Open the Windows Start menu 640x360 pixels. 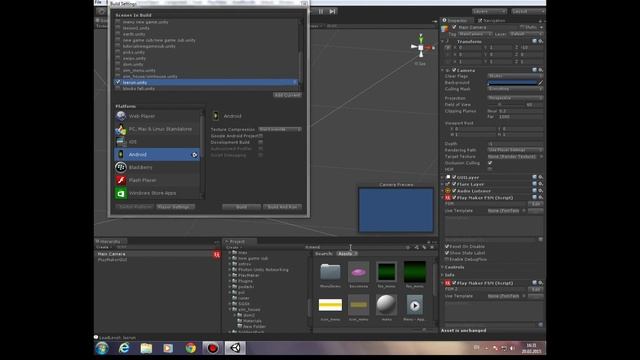click(102, 348)
